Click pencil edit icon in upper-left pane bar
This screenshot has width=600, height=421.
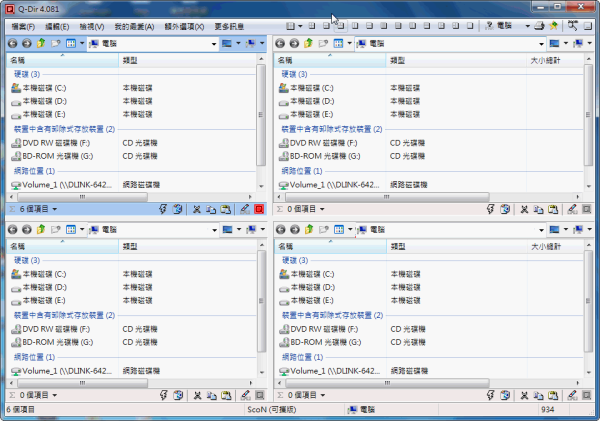(245, 209)
